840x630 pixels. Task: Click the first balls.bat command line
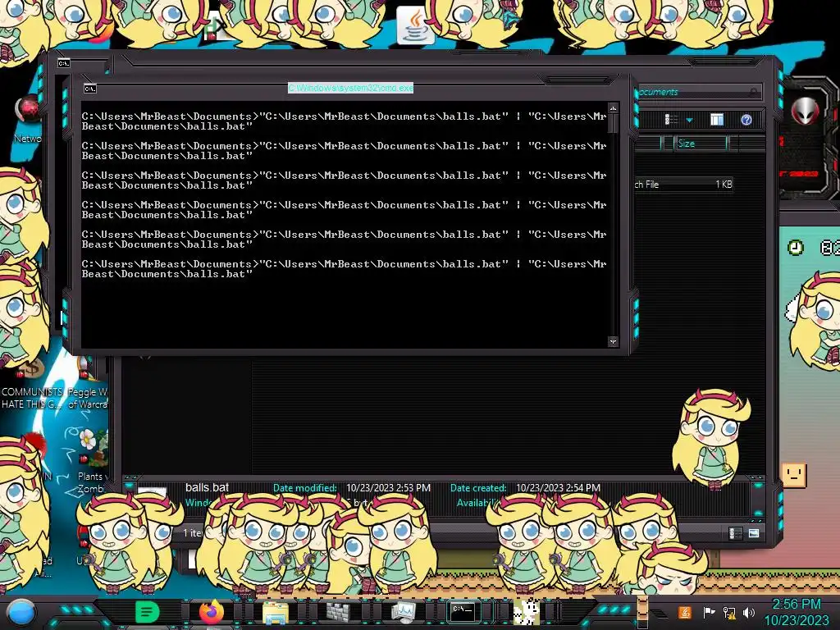click(x=344, y=121)
